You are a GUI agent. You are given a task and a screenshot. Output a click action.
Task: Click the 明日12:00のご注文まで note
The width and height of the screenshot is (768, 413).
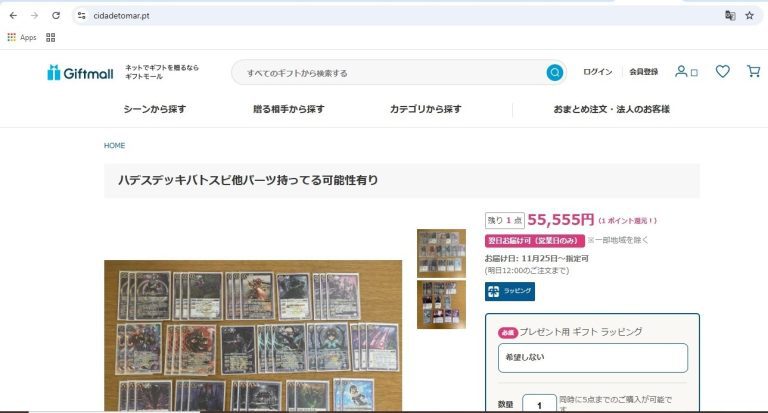click(527, 270)
